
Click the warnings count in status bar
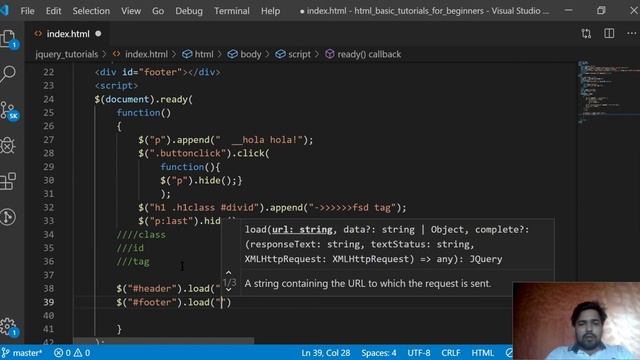pyautogui.click(x=82, y=353)
